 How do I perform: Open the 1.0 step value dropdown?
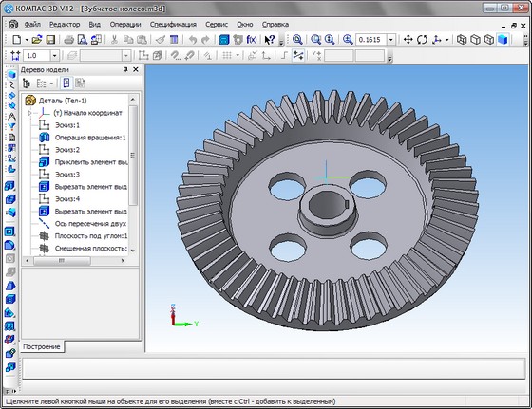[x=55, y=56]
